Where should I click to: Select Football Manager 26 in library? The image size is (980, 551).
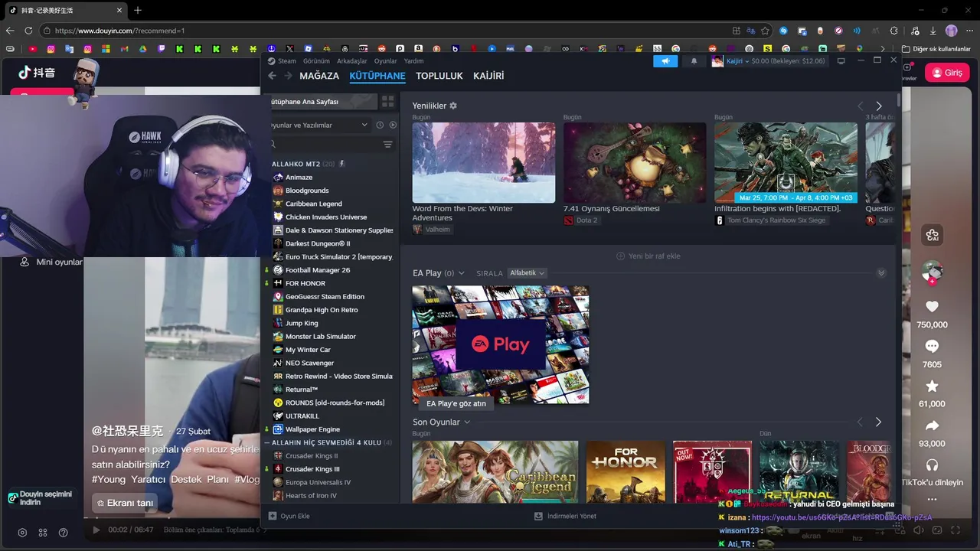pos(318,270)
